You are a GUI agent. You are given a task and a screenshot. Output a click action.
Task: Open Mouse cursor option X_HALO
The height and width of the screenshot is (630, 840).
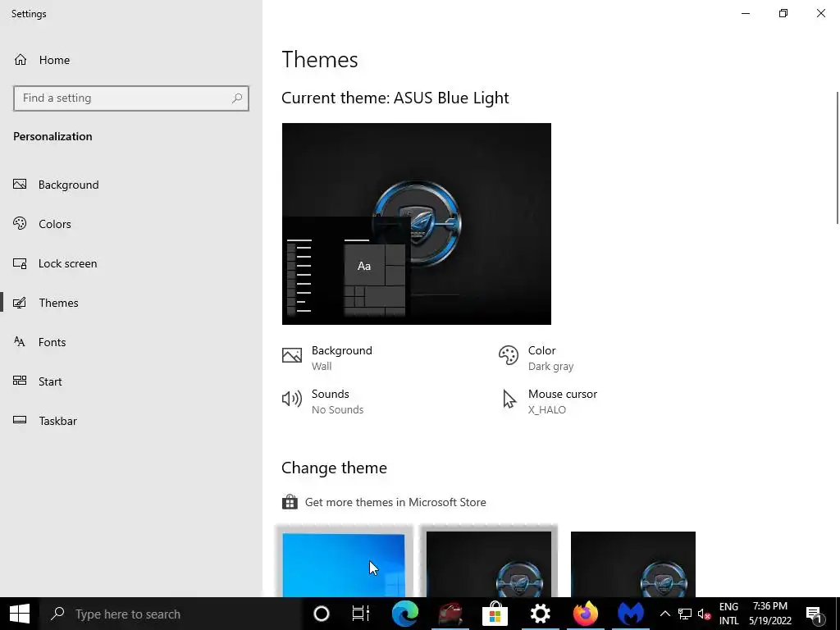(x=547, y=401)
